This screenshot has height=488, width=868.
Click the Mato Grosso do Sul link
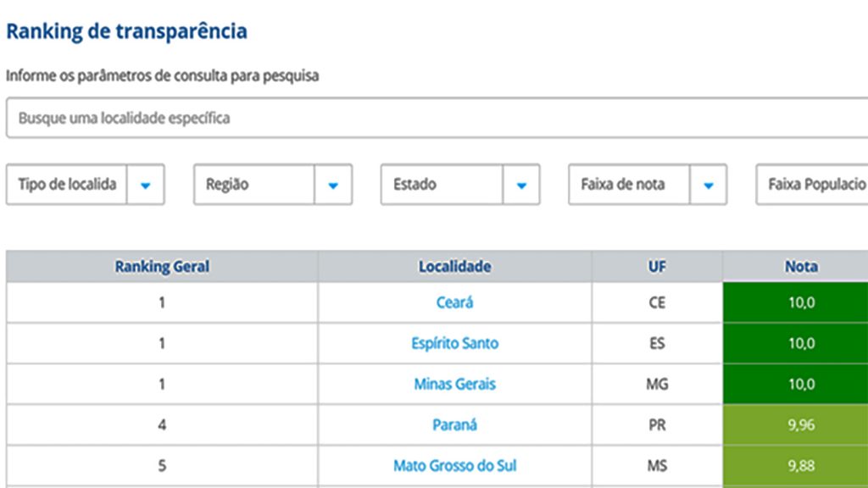(455, 465)
